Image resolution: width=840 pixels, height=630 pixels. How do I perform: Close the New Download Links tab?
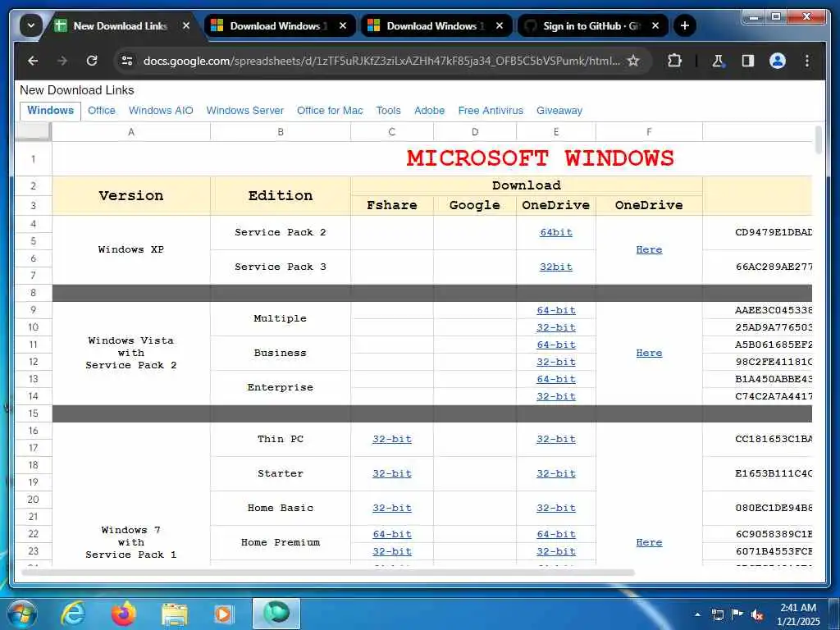186,25
